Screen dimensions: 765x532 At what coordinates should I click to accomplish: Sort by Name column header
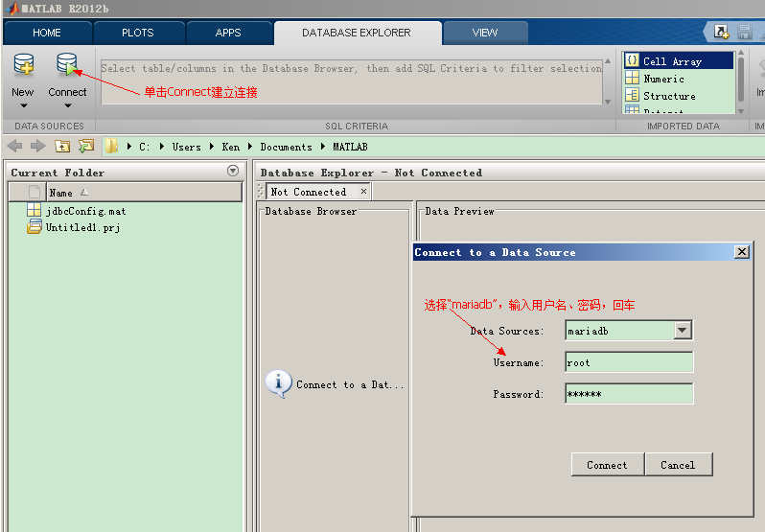144,192
